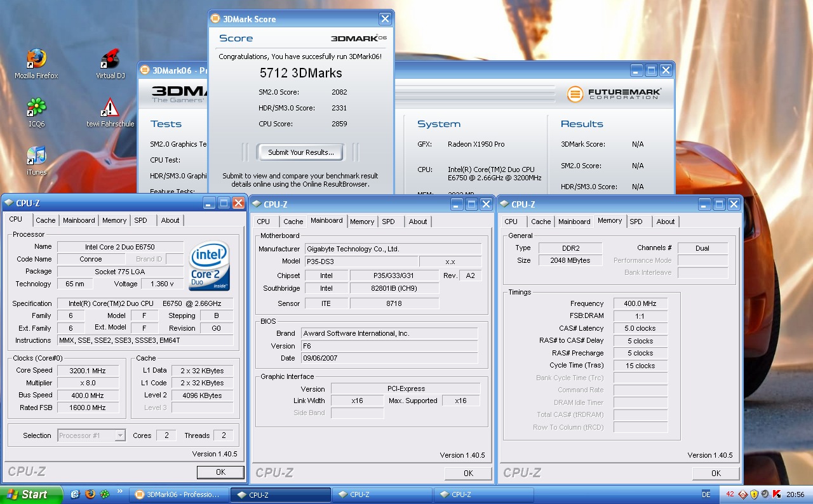Open Mainboard tab in the CPU-Z Processor window
This screenshot has width=813, height=504.
pos(79,220)
